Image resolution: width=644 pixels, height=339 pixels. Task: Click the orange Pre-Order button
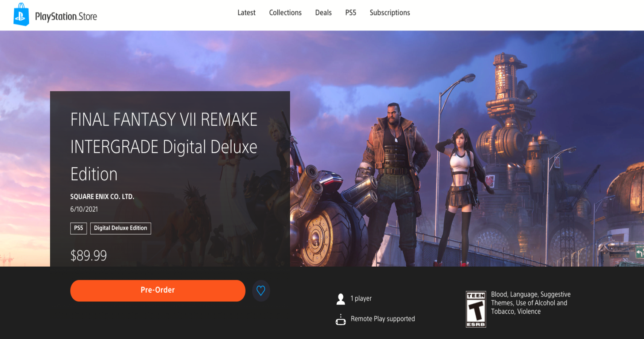click(x=158, y=290)
